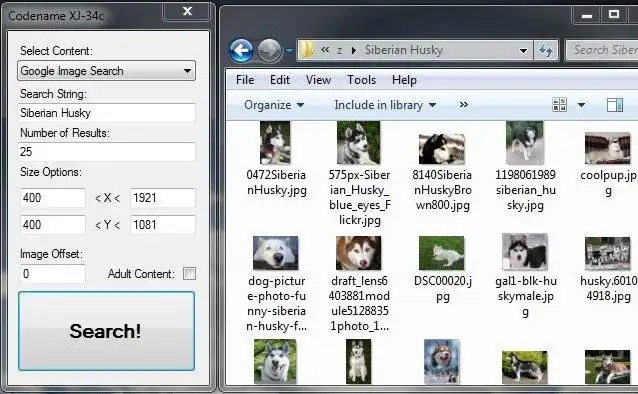Select husky.60104918.jpg thumbnail
The image size is (638, 394).
point(607,254)
